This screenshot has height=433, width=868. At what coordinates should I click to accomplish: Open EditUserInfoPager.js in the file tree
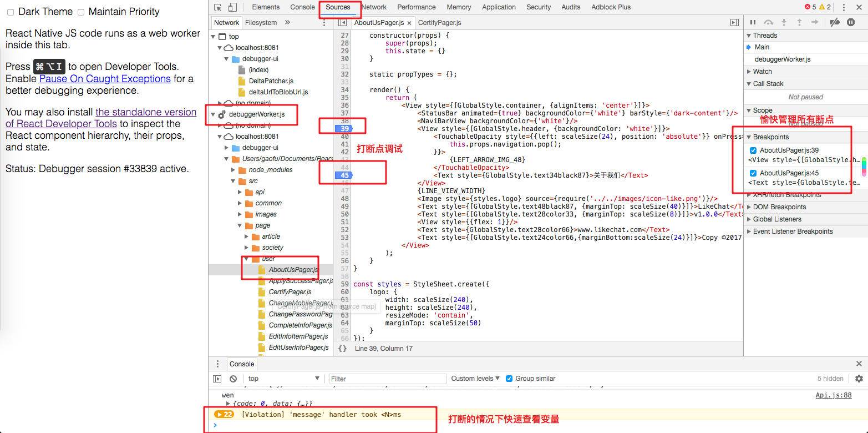point(298,348)
